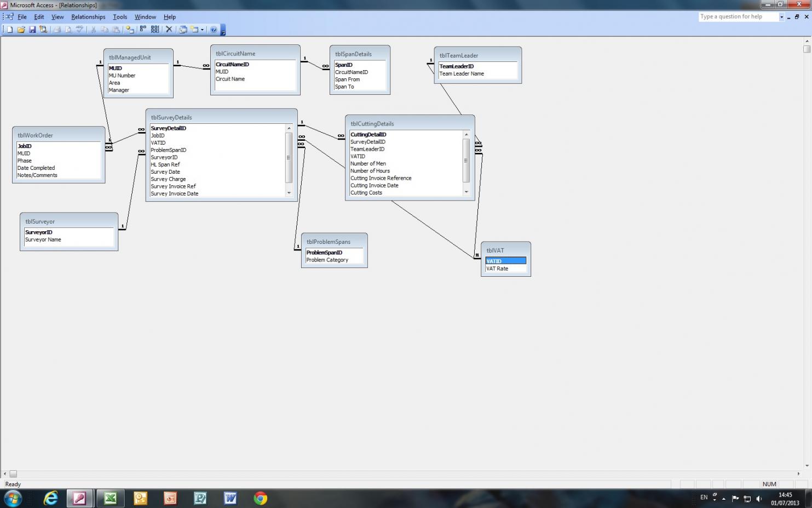
Task: Click tblCuttingDetails field list up arrow
Action: pyautogui.click(x=467, y=134)
